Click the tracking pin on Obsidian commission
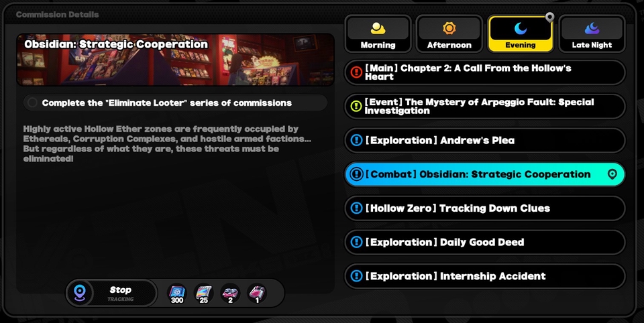Screen dimensions: 644x323 612,174
